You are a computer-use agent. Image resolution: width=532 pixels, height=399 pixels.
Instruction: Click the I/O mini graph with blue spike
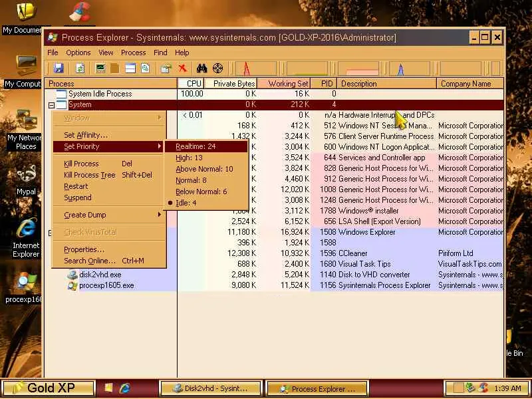click(409, 68)
